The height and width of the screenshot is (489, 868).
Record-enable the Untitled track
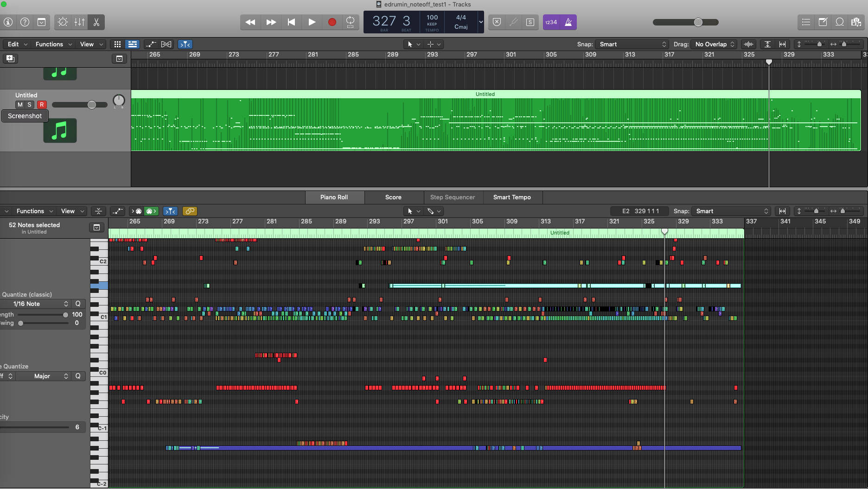(x=42, y=105)
